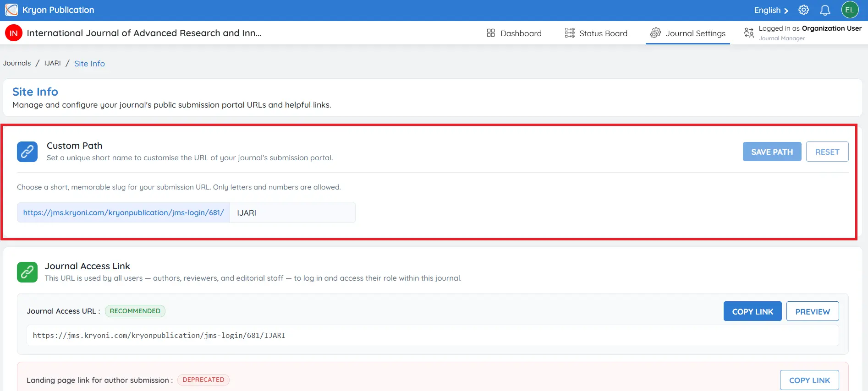Image resolution: width=868 pixels, height=391 pixels.
Task: Click the switch-role users icon
Action: click(x=749, y=33)
